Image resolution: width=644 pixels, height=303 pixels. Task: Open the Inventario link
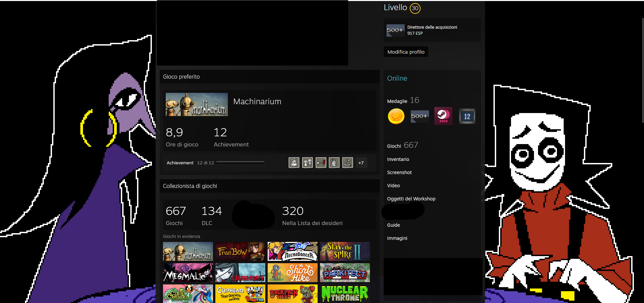pyautogui.click(x=398, y=159)
